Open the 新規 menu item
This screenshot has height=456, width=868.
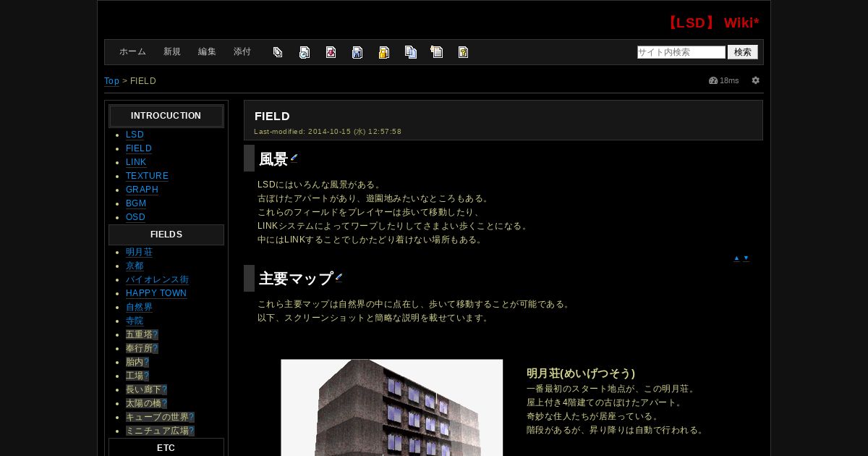(172, 52)
